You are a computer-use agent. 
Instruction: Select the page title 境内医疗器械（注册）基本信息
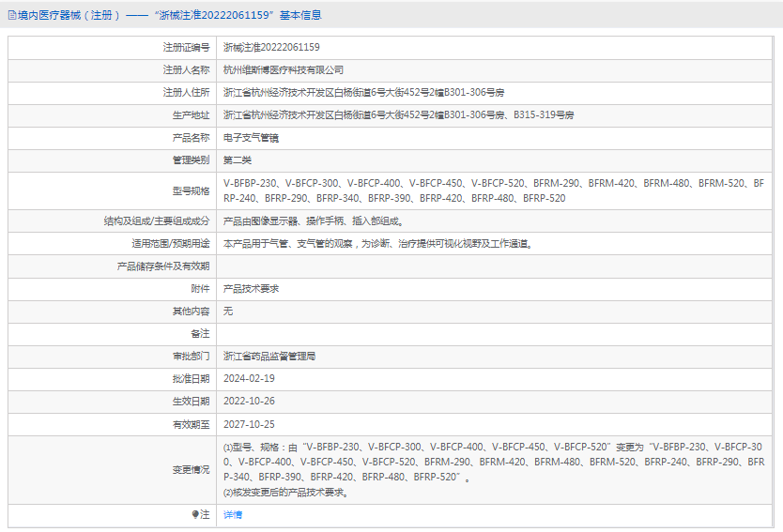(170, 15)
